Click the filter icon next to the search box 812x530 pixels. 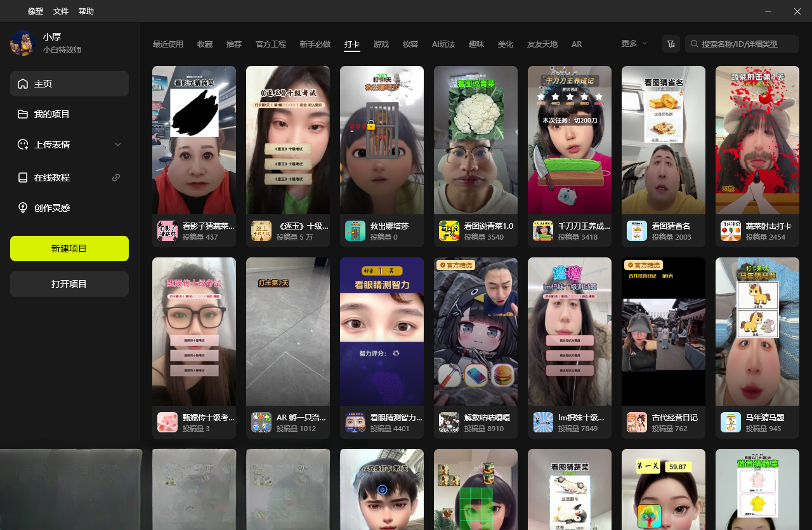tap(671, 44)
